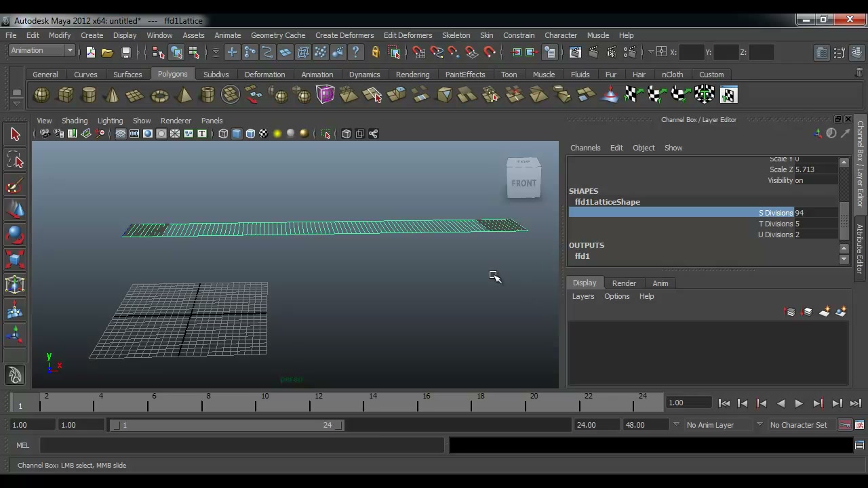Switch to the Deformation shelf tab
The width and height of the screenshot is (868, 488).
[264, 75]
